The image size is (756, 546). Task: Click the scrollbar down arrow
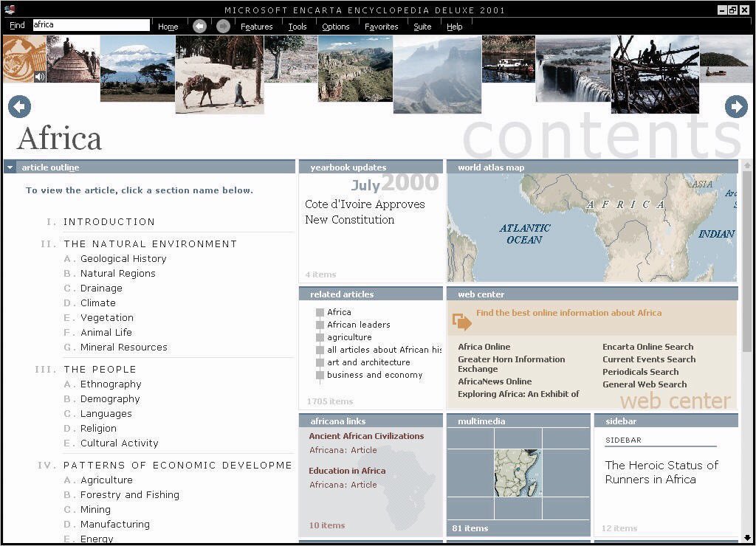[x=747, y=538]
